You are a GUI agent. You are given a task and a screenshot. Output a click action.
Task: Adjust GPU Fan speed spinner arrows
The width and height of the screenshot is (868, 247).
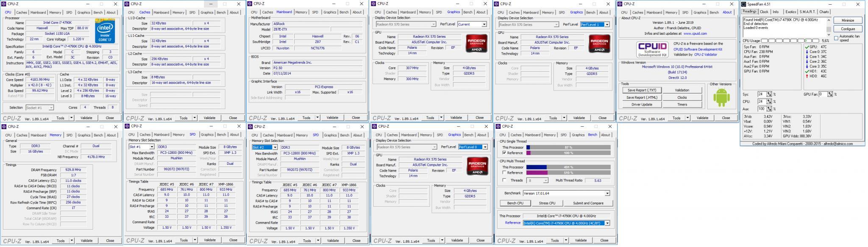[830, 94]
